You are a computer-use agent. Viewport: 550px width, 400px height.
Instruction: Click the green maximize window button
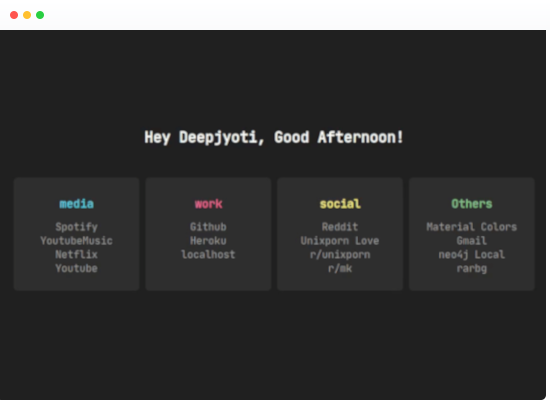coord(40,15)
